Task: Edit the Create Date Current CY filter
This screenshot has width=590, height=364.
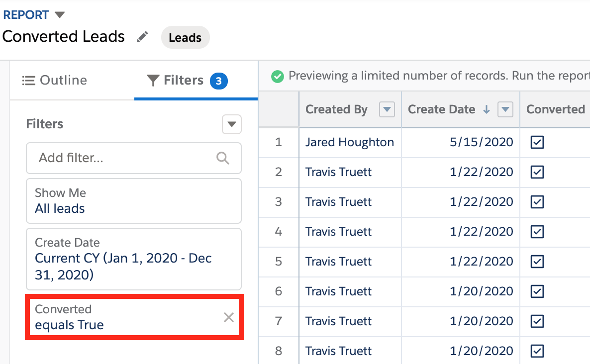Action: 133,259
